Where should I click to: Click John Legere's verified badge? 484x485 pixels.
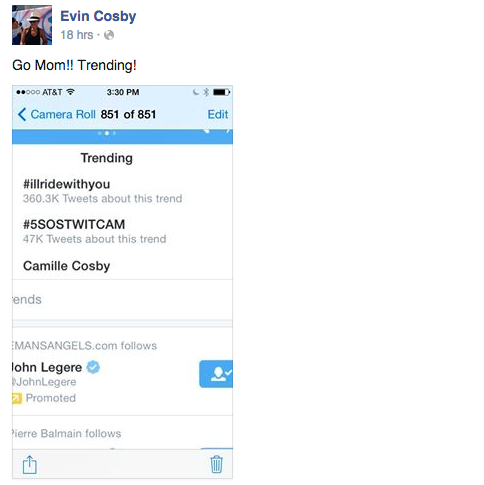tap(93, 367)
